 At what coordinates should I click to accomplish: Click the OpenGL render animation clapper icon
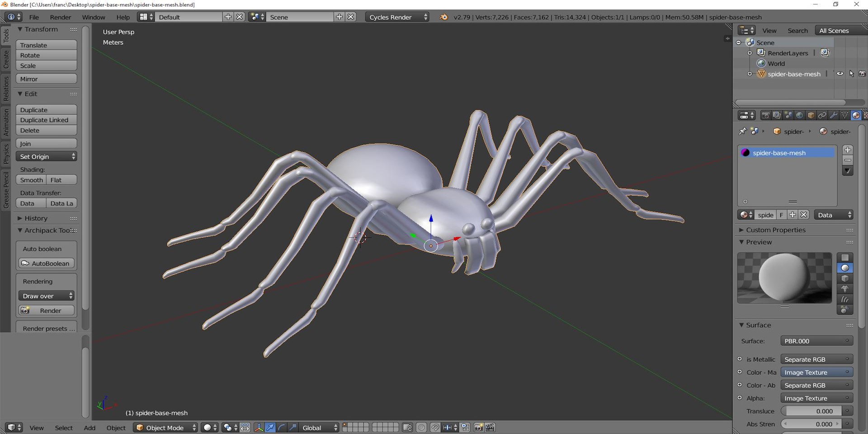490,427
